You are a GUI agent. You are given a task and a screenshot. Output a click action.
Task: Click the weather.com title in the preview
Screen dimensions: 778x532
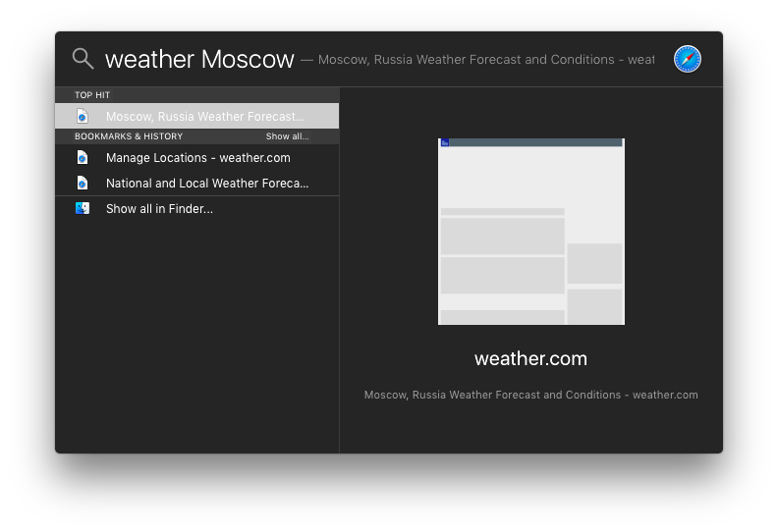coord(530,358)
